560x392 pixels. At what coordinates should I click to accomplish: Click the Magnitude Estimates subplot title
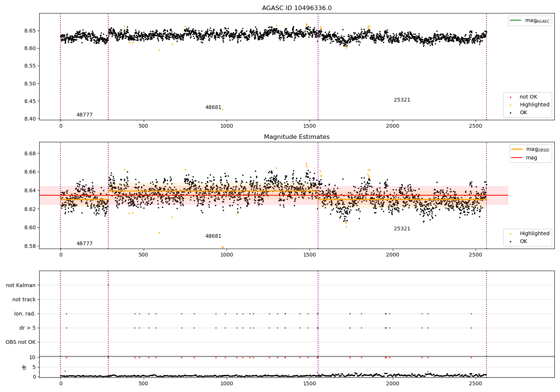point(297,137)
